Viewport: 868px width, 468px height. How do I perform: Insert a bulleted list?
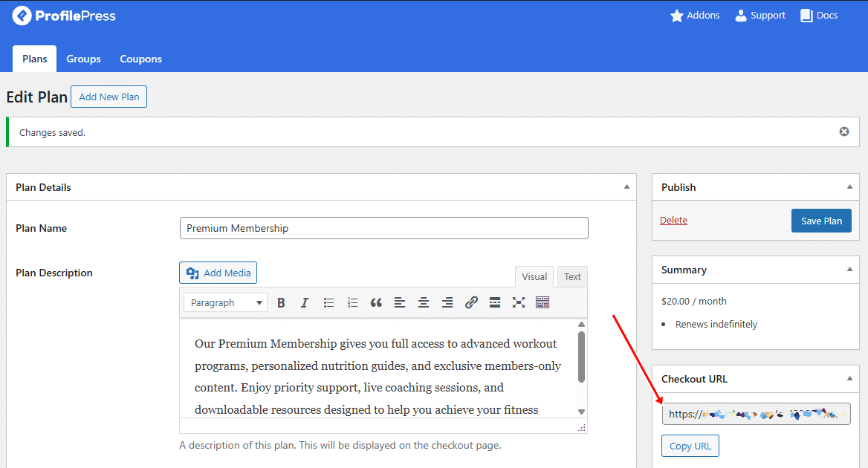(x=328, y=302)
